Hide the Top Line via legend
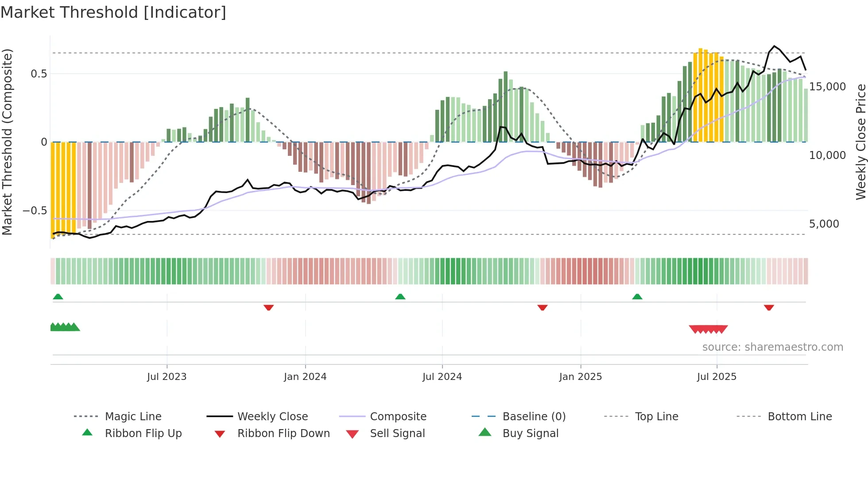The width and height of the screenshot is (868, 488). (656, 417)
